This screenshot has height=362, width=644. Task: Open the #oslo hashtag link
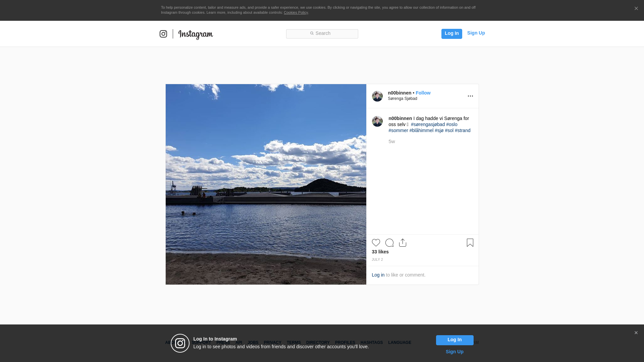451,124
